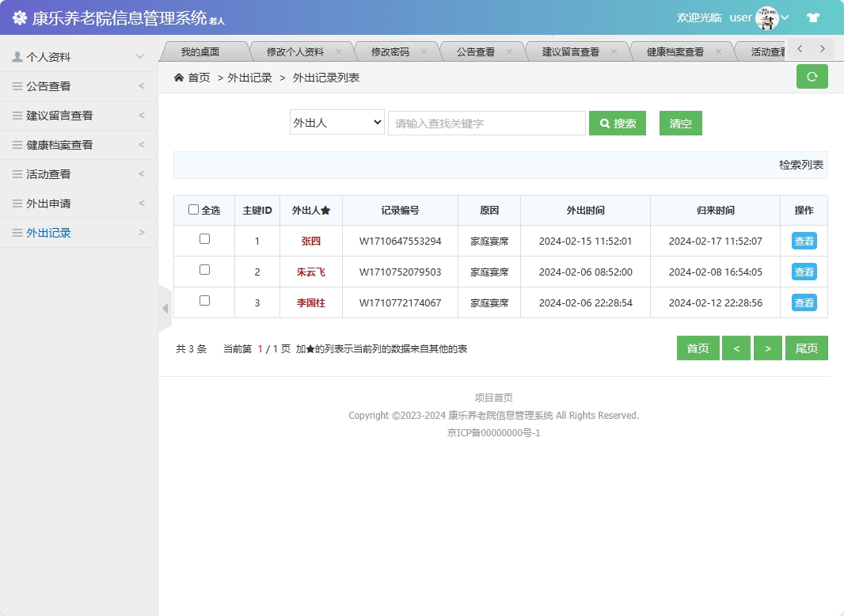Click the person icon beside 个人资料

(x=17, y=56)
